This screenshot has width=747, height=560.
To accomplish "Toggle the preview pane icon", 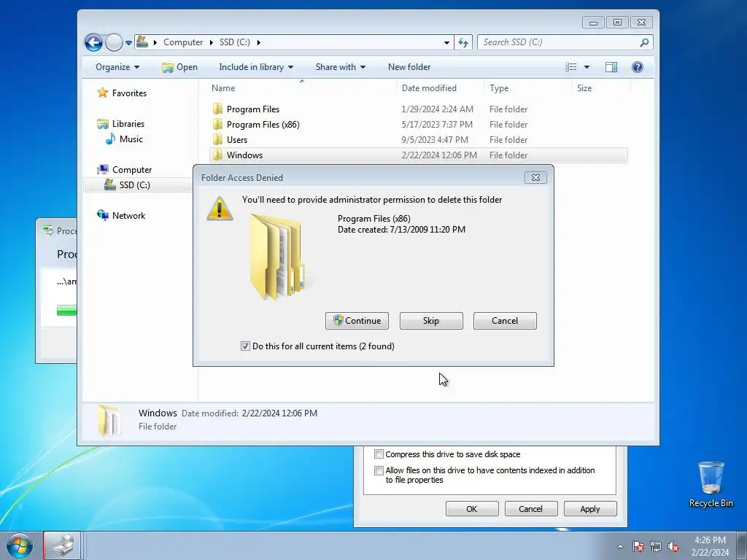I will click(x=611, y=67).
